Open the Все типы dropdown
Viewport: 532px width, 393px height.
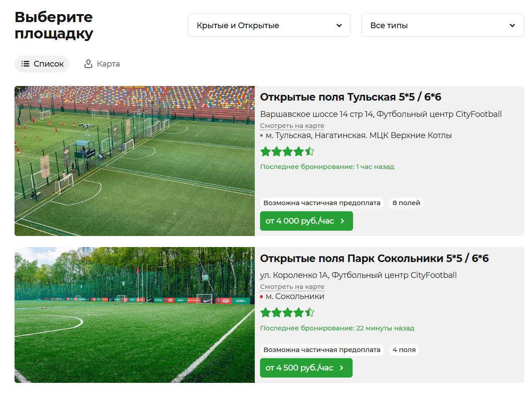click(x=443, y=25)
